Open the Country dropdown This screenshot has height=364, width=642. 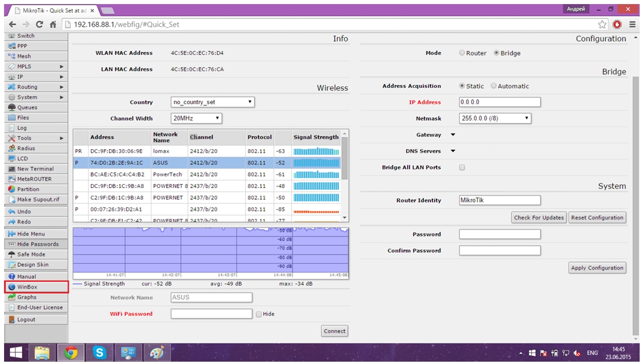(x=213, y=102)
